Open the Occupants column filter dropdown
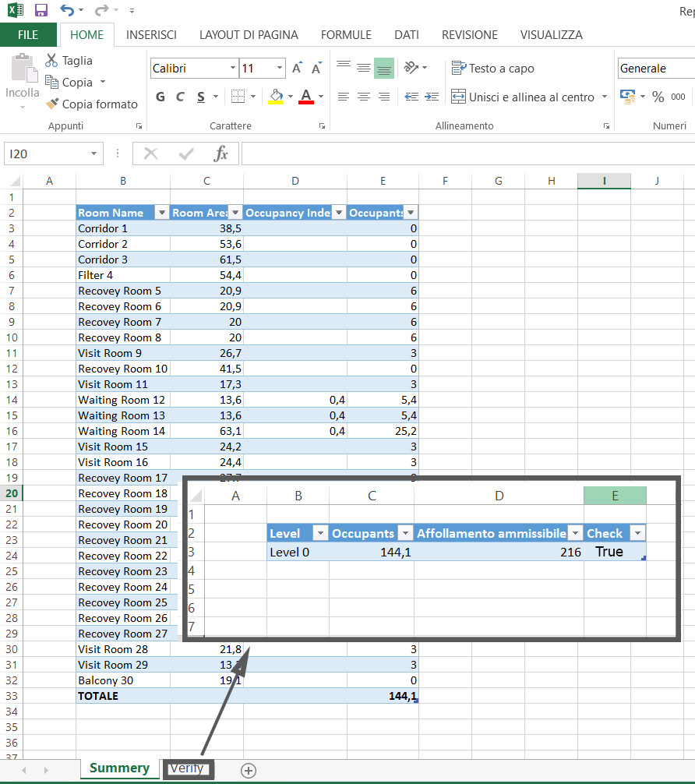695x784 pixels. point(411,213)
